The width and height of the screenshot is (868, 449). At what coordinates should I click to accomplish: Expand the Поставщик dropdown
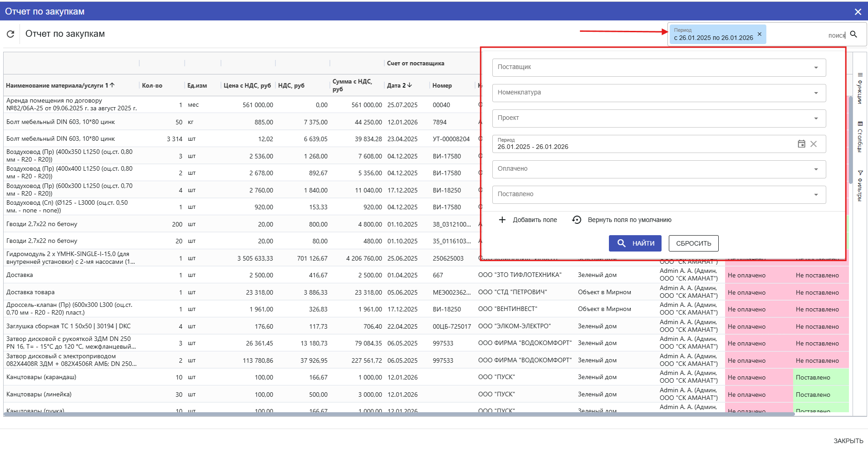[816, 68]
